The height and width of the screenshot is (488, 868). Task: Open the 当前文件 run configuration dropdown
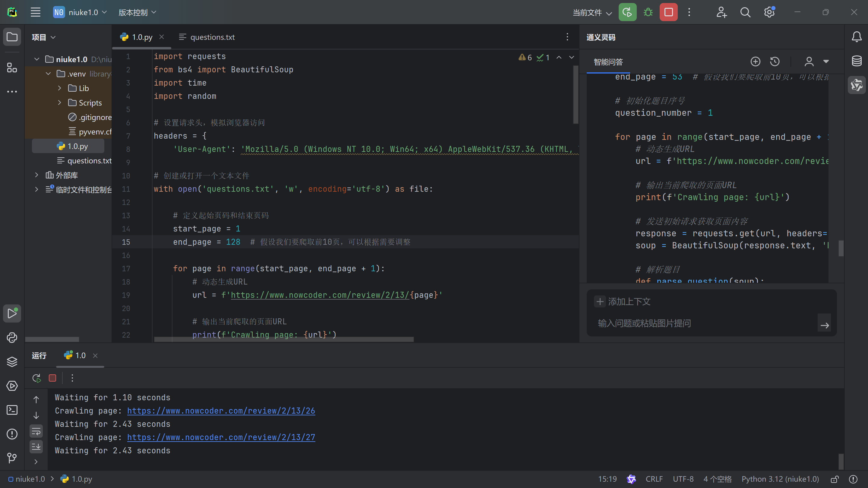(592, 12)
